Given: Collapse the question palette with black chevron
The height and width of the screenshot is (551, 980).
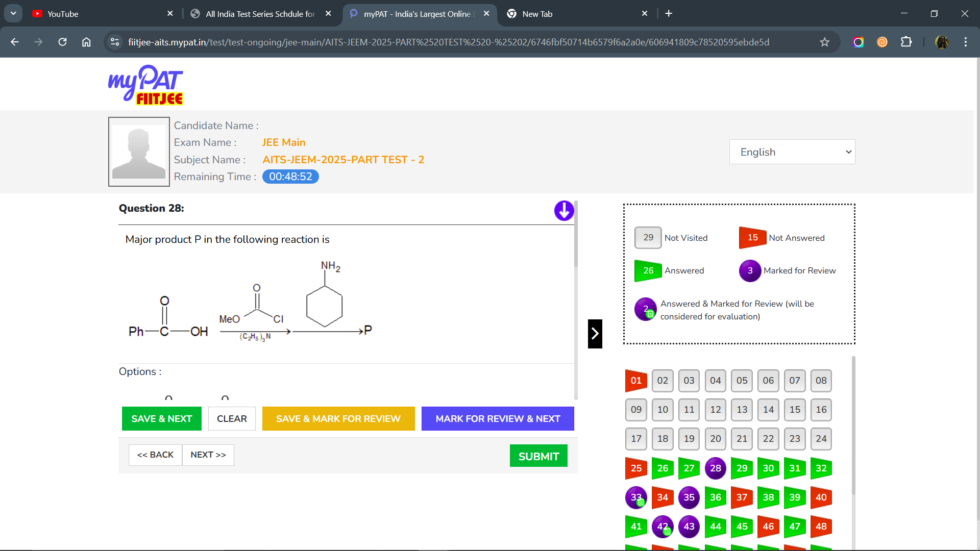Looking at the screenshot, I should click(x=595, y=334).
